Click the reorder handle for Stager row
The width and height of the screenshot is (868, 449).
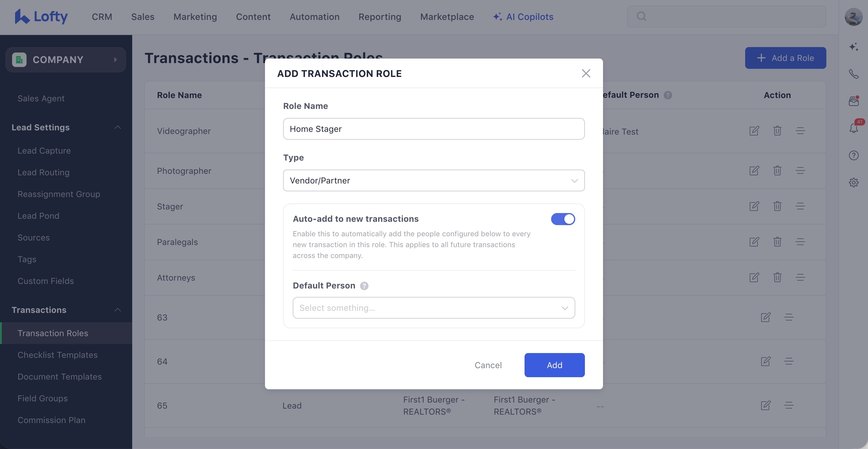800,206
